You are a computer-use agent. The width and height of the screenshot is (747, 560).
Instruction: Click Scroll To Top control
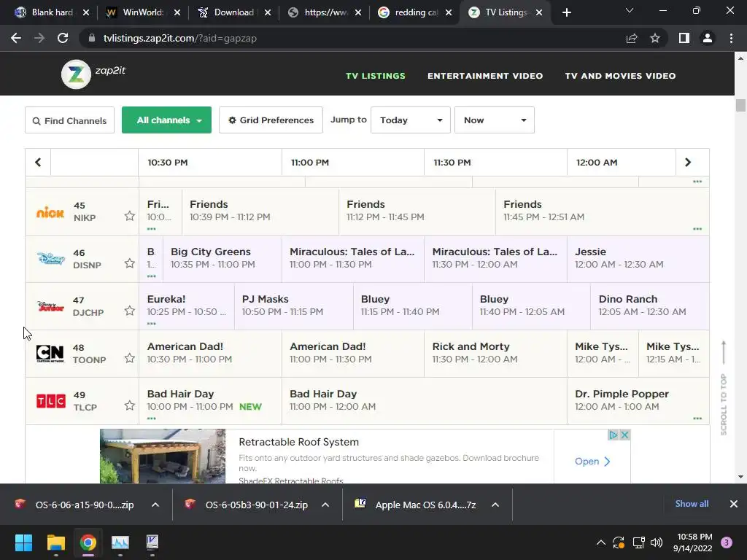pos(724,388)
